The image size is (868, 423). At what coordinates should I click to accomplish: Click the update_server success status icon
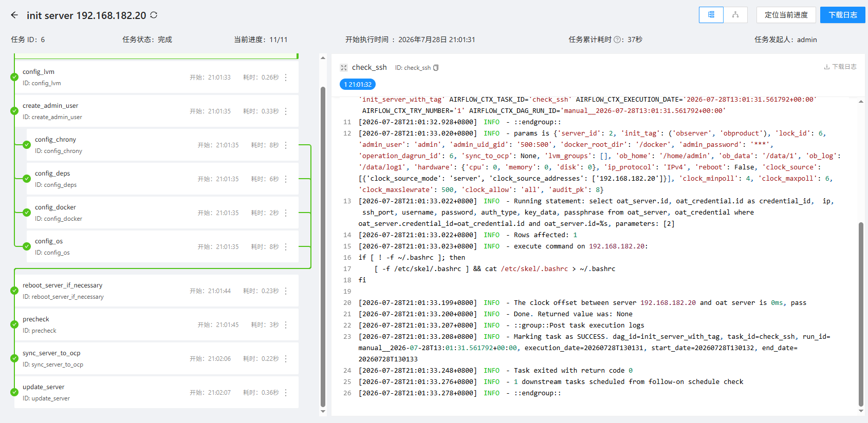coord(14,392)
